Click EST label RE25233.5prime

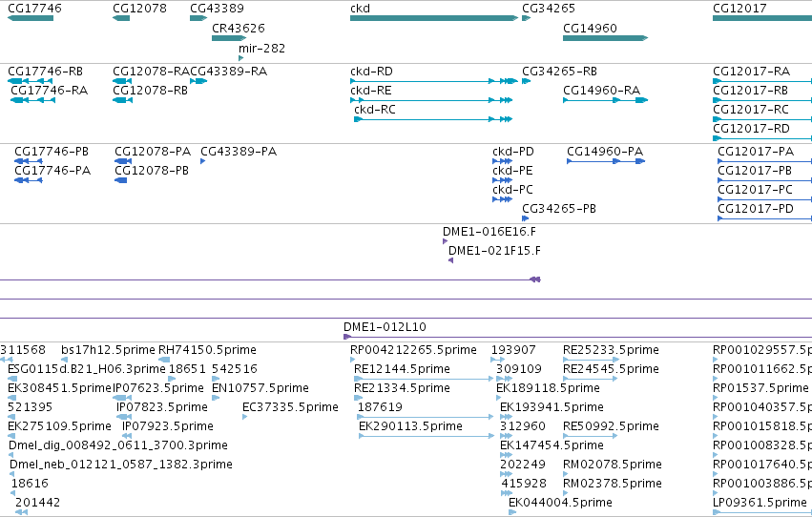pyautogui.click(x=611, y=350)
